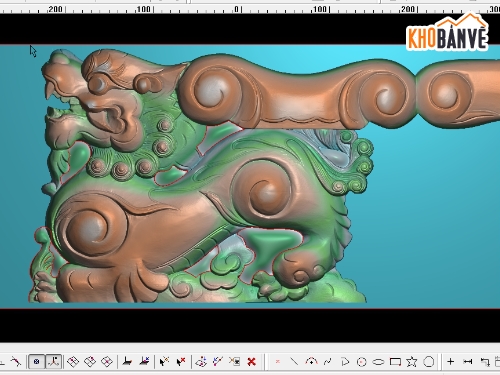Image resolution: width=500 pixels, height=375 pixels.
Task: Click the black plus sign icon
Action: [451, 361]
